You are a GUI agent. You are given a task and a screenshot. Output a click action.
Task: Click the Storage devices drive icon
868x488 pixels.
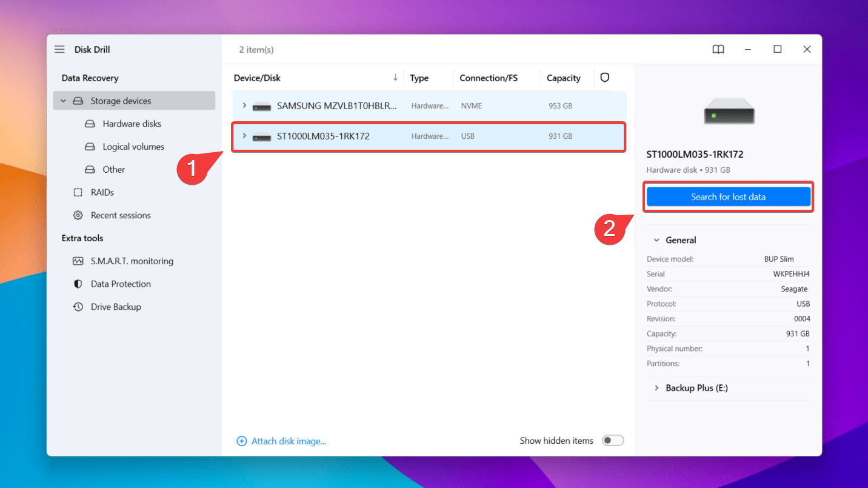(x=78, y=101)
